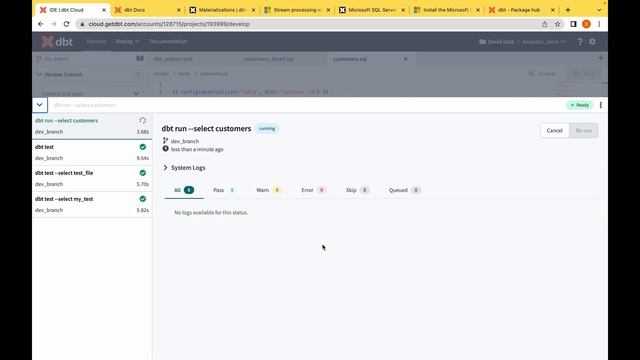Viewport: 640px width, 360px height.
Task: Click the share page icon in address bar
Action: (544, 24)
